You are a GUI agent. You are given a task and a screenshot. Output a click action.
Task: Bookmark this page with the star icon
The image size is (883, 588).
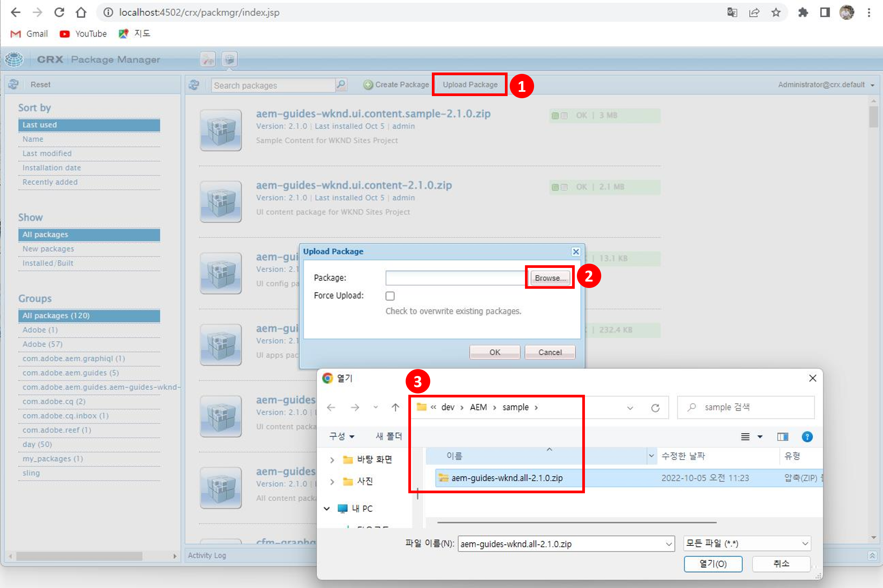[x=776, y=12]
